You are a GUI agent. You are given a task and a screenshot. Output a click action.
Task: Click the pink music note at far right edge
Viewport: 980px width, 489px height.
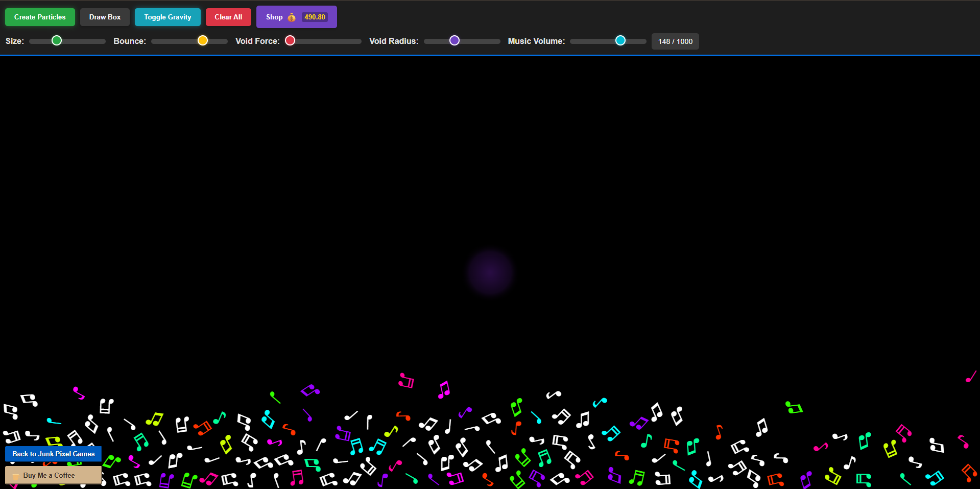971,377
